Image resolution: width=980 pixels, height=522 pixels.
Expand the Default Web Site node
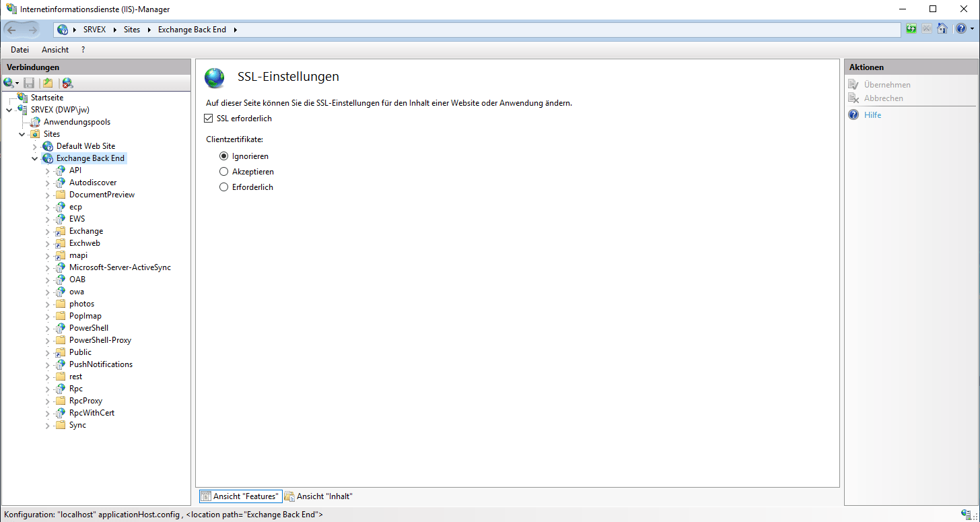tap(35, 146)
